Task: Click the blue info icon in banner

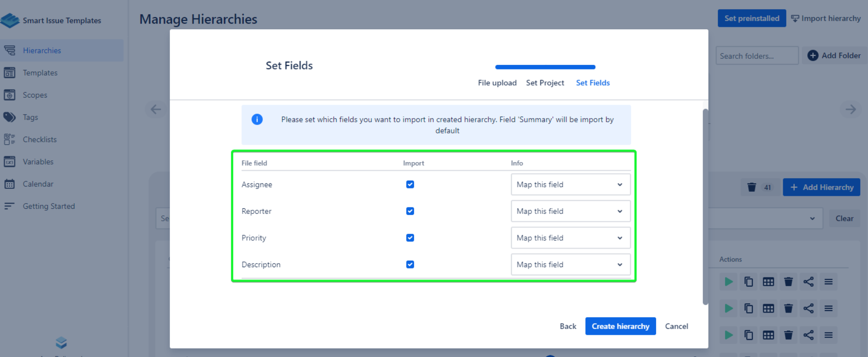Action: coord(257,119)
